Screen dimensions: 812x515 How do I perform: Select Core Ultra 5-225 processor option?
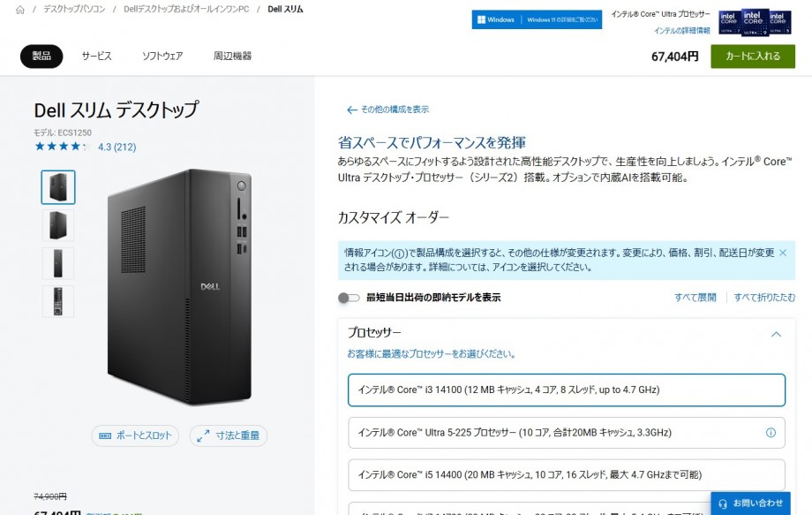pos(567,433)
